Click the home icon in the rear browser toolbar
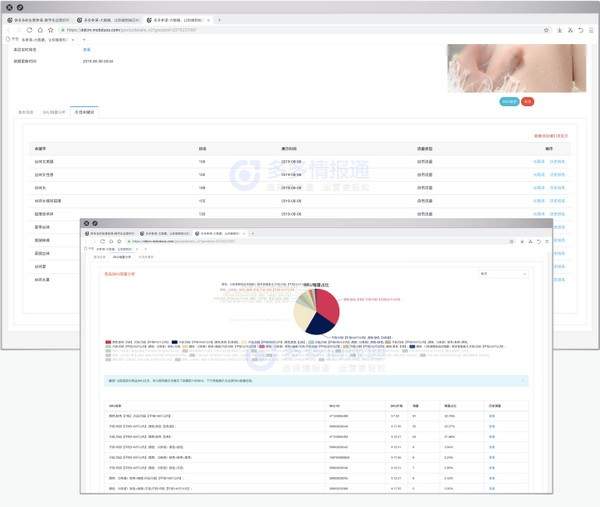This screenshot has height=507, width=600. (x=39, y=30)
